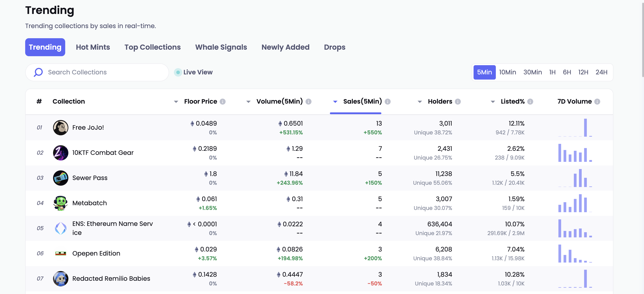Click the Floor Price info icon
The image size is (644, 294).
pyautogui.click(x=222, y=102)
